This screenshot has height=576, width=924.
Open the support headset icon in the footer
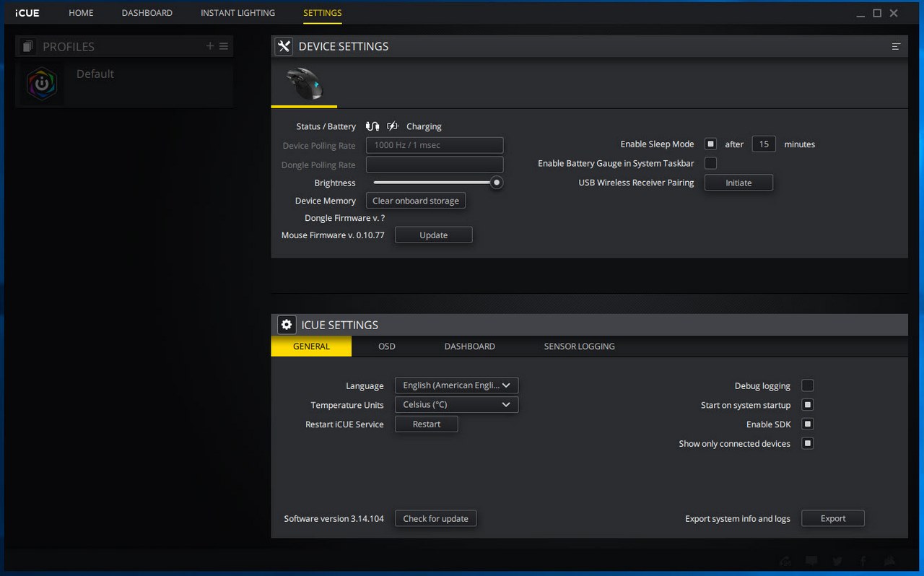tap(785, 561)
